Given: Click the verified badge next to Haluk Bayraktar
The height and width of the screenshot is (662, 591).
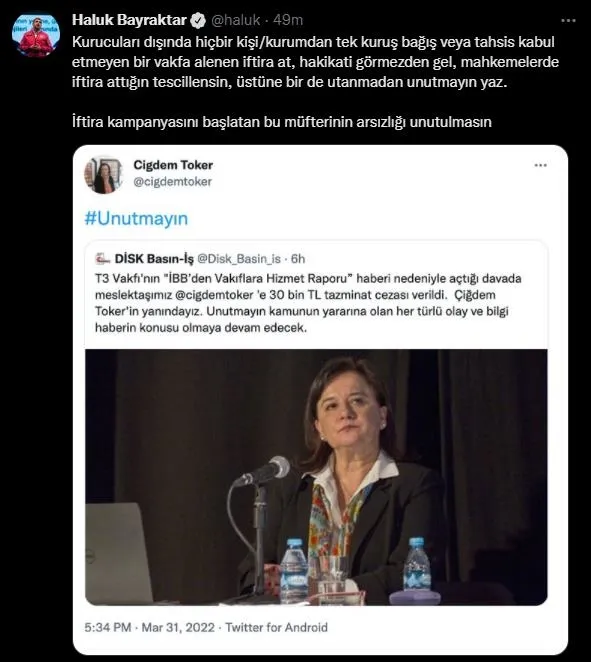Looking at the screenshot, I should (198, 20).
